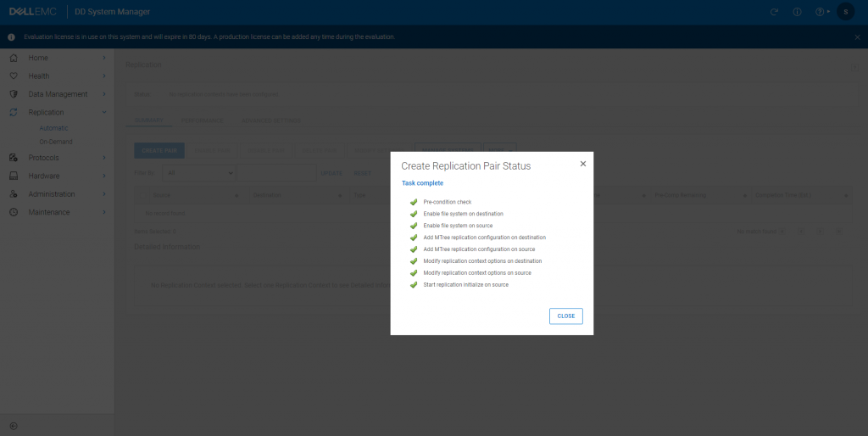Click the Administration user icon
Screen dimensions: 868x436
[13, 194]
